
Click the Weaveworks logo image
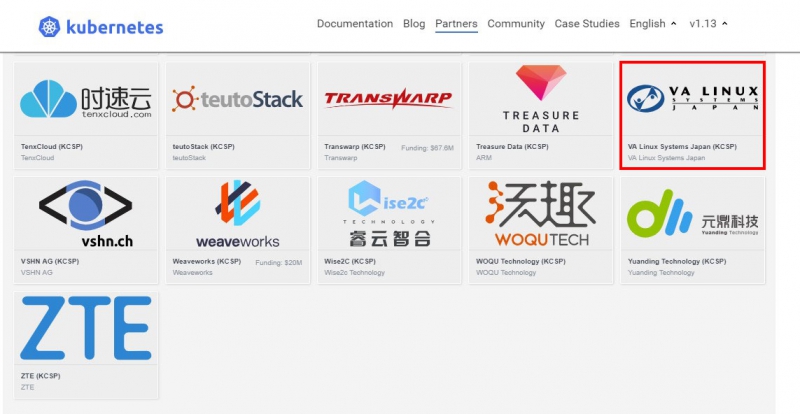(x=237, y=213)
